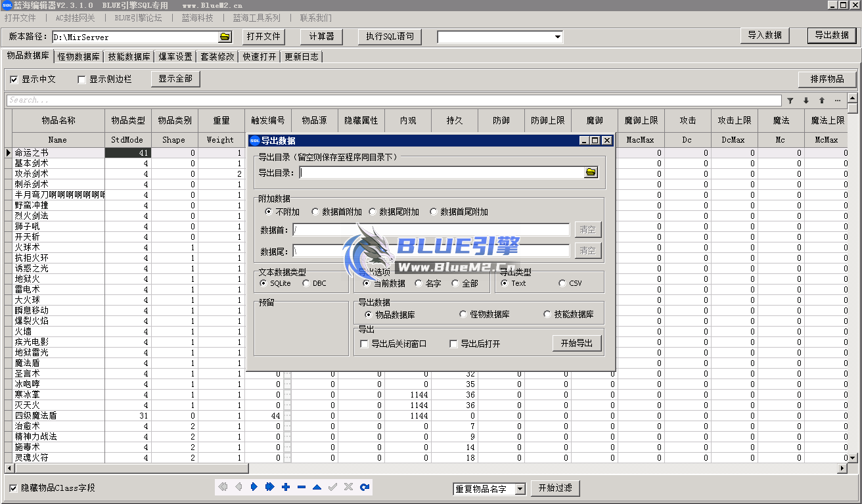Image resolution: width=862 pixels, height=504 pixels.
Task: Open the 打开文件 menu
Action: (20, 18)
